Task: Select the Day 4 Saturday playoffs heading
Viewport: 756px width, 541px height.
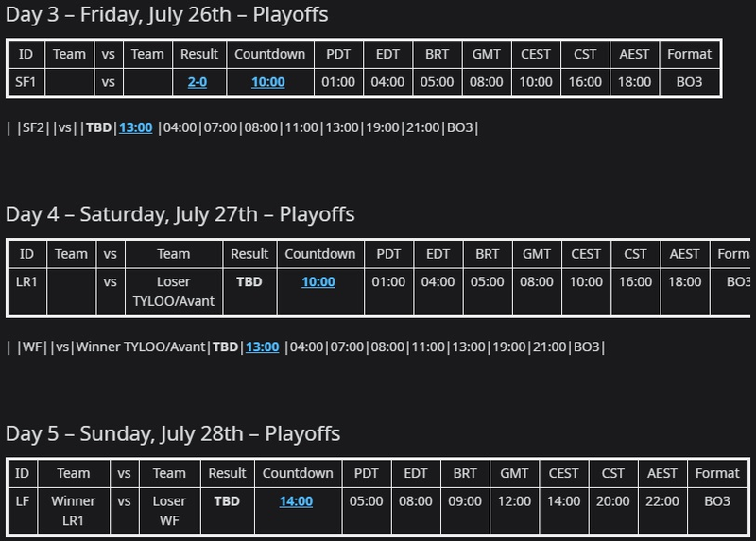Action: (x=180, y=214)
